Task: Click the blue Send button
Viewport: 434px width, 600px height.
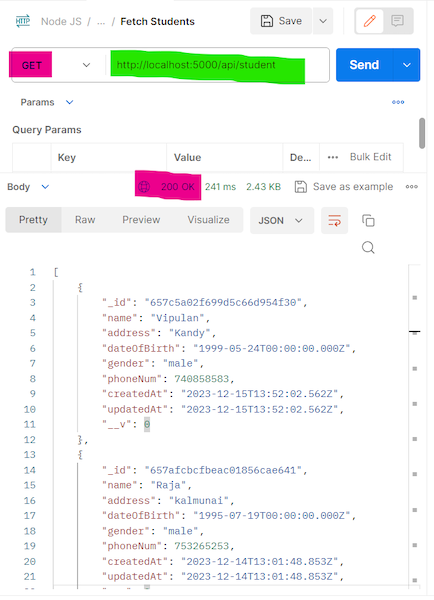Action: [364, 65]
